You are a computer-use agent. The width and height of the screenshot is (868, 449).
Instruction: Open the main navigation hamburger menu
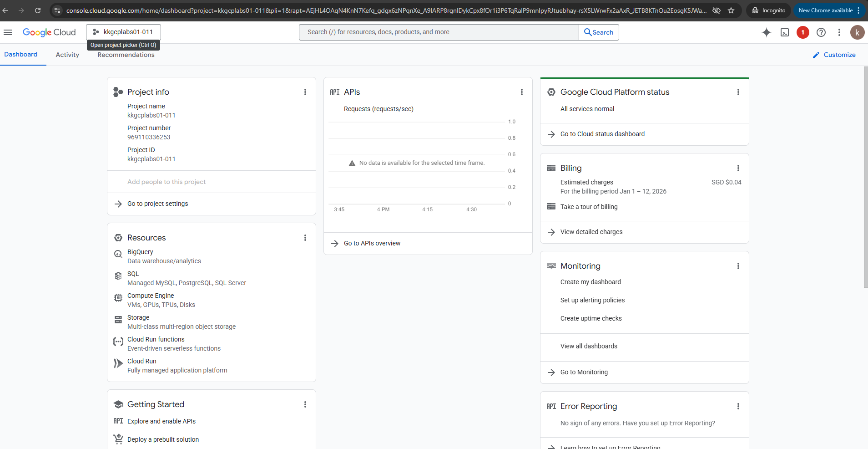(8, 32)
